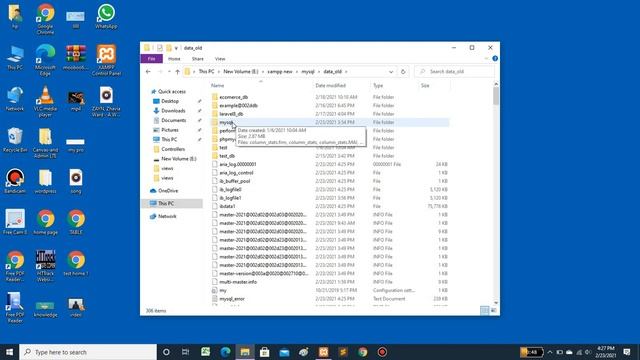Open the WhatsApp desktop shortcut
This screenshot has height=360, width=640.
coord(106,16)
